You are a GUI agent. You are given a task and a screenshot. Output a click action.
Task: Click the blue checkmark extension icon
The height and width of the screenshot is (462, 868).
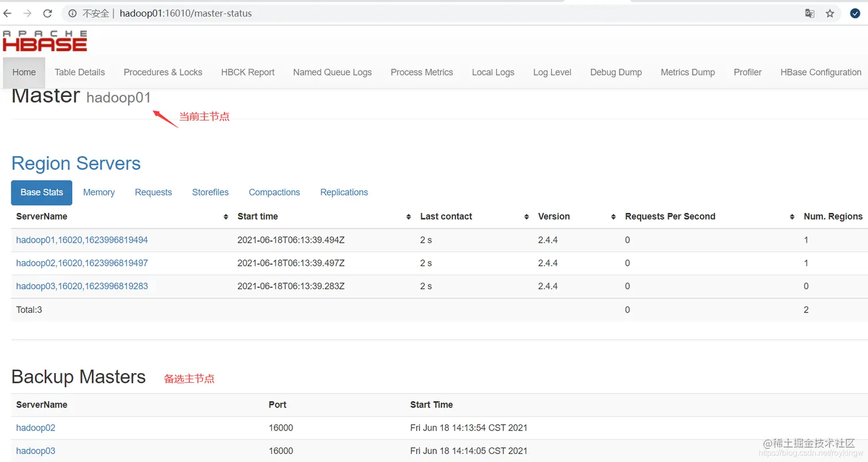(x=855, y=13)
